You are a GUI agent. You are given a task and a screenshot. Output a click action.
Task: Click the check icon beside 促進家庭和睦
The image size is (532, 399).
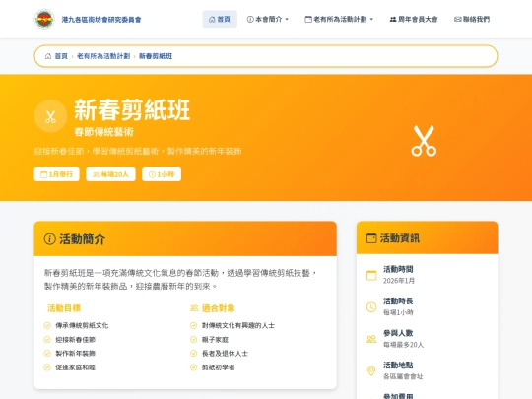pyautogui.click(x=47, y=367)
